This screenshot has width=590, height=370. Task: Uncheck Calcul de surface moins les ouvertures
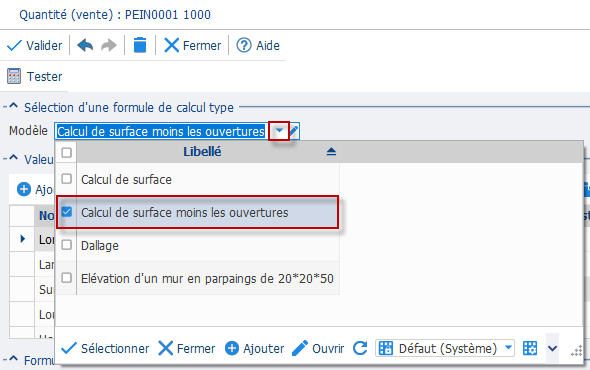(67, 212)
